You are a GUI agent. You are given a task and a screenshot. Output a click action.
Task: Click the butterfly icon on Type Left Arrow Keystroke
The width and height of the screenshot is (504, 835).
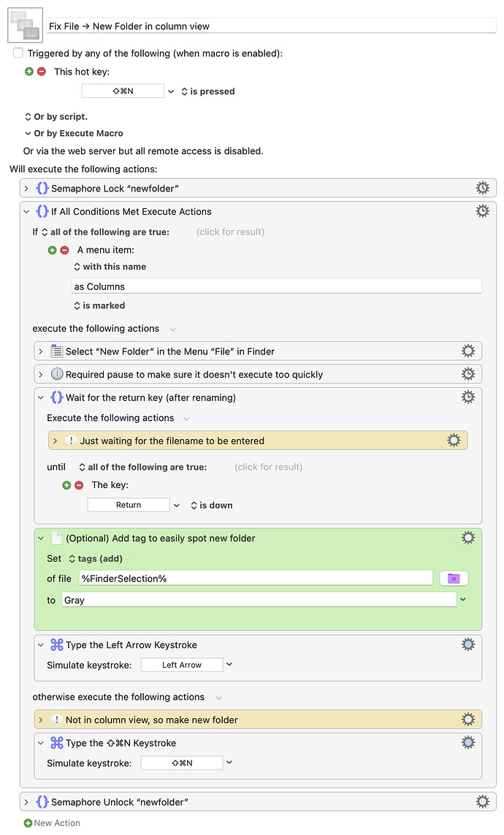coord(56,645)
